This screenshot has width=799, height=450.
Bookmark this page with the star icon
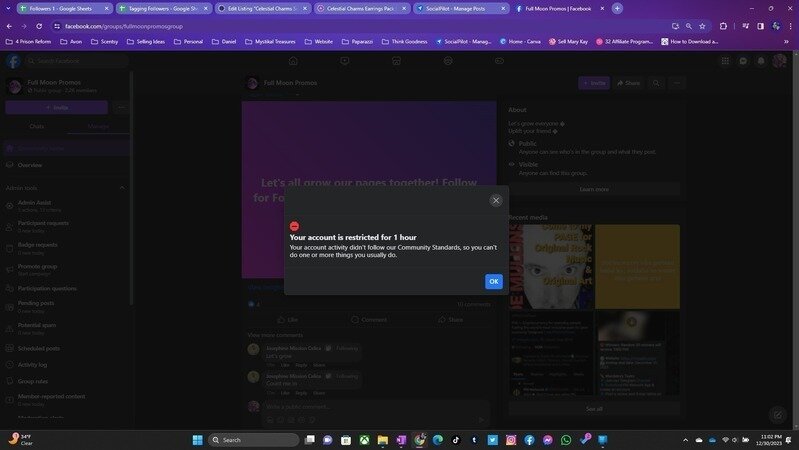point(704,26)
